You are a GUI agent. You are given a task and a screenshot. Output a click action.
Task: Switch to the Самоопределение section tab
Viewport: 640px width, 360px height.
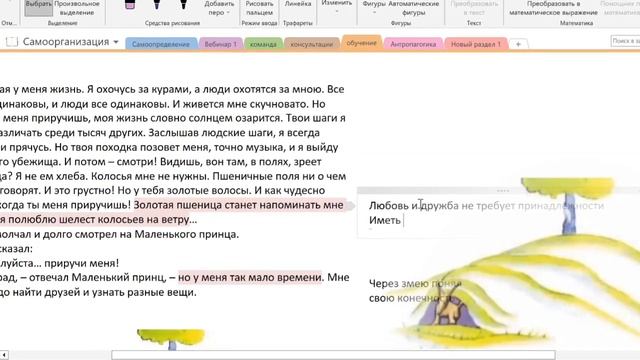tap(161, 44)
